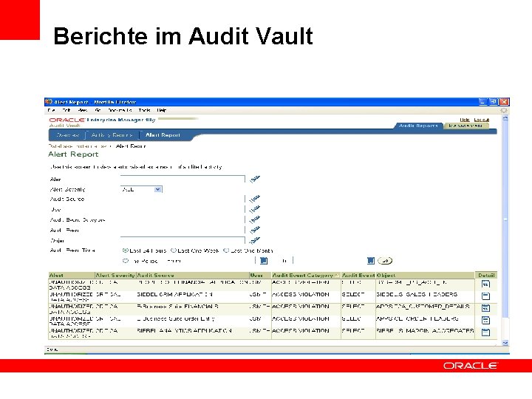
Task: Select the The Period radio option
Action: coord(126,261)
